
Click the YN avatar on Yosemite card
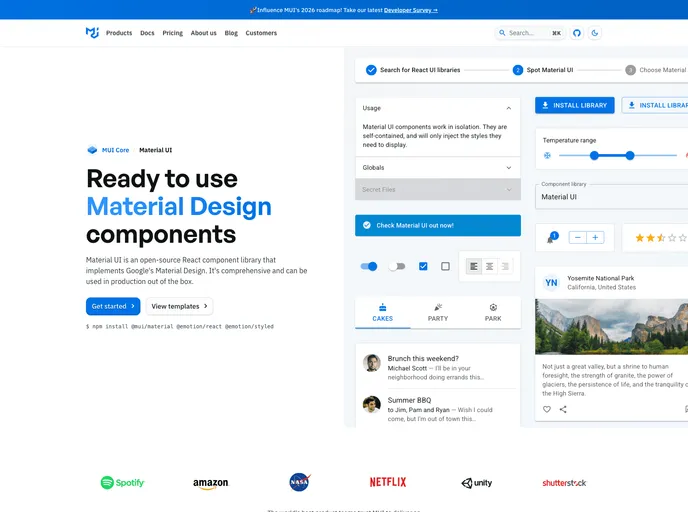(x=551, y=283)
